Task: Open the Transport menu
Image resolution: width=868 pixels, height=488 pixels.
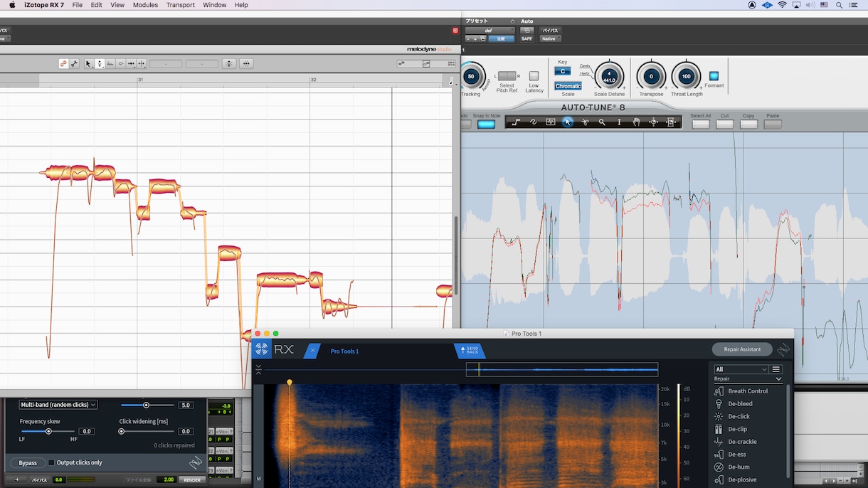Action: tap(181, 5)
